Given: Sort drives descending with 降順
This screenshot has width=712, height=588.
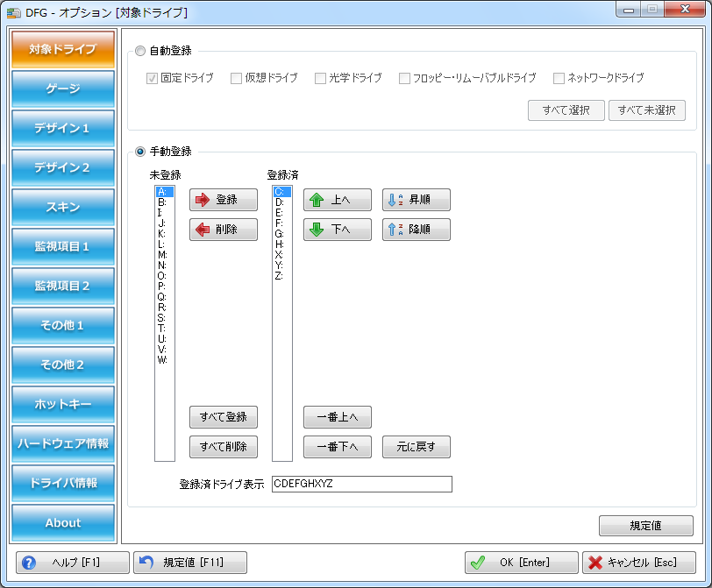Looking at the screenshot, I should [x=417, y=230].
